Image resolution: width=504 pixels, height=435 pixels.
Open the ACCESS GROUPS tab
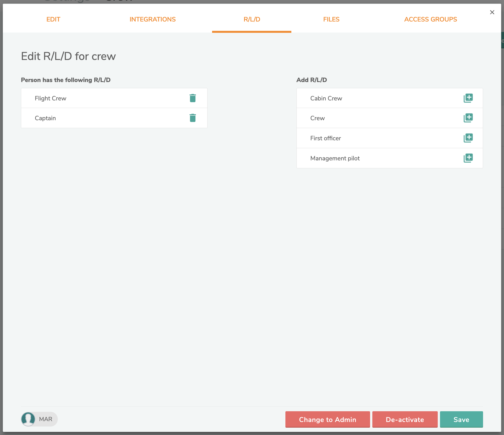pos(430,19)
